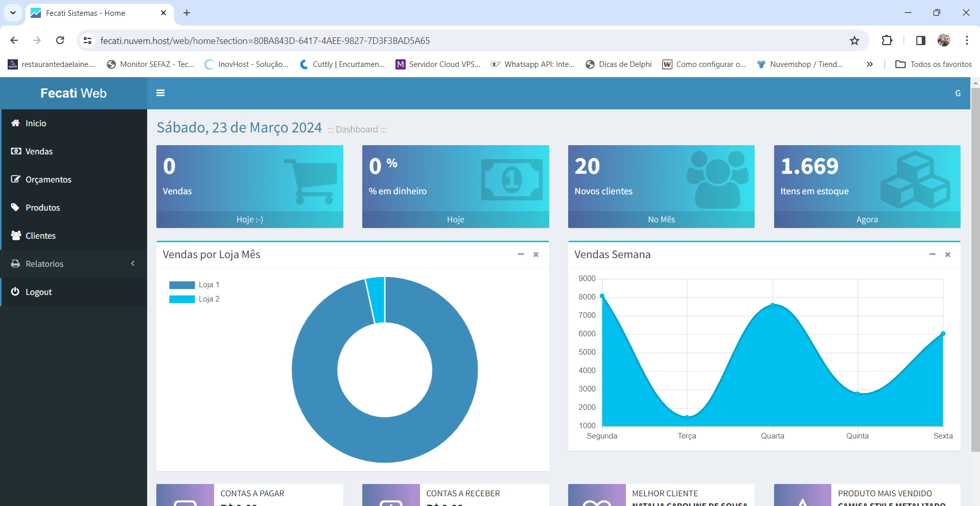Click the Hoje :-) footer on Vendas card

pos(249,219)
